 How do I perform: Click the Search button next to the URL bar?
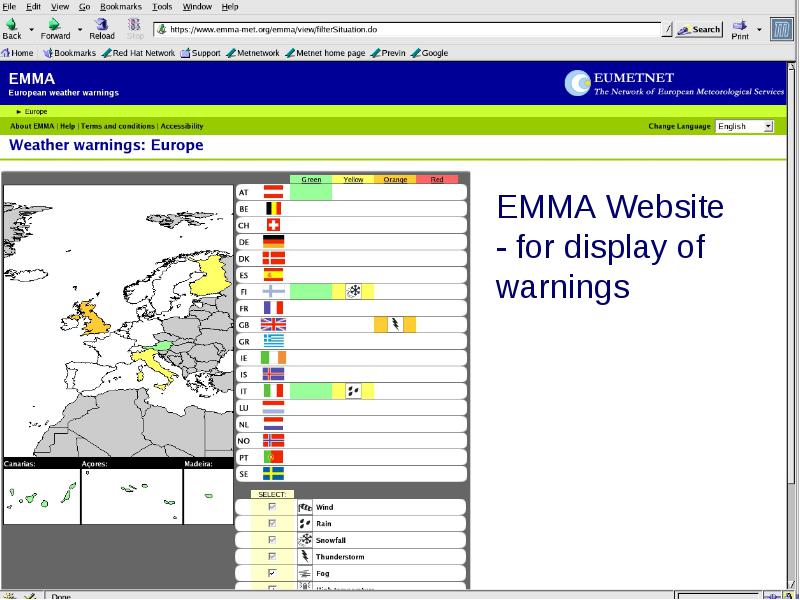click(699, 30)
